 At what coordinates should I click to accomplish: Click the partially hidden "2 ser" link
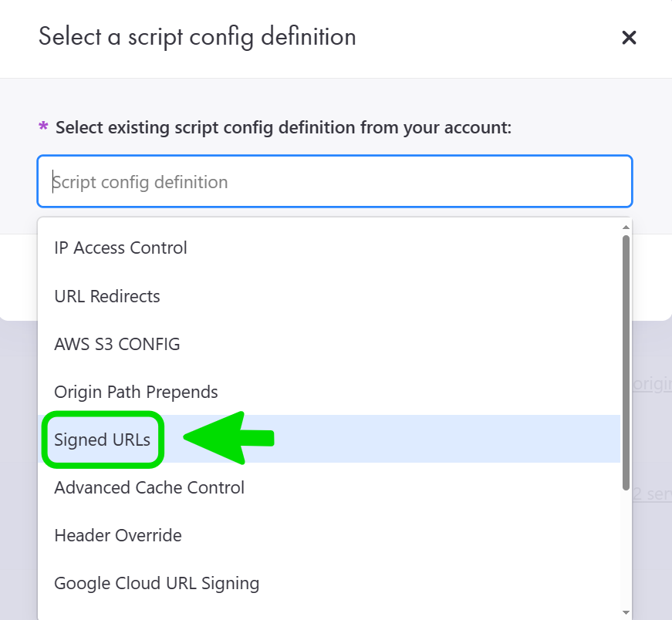coord(653,494)
